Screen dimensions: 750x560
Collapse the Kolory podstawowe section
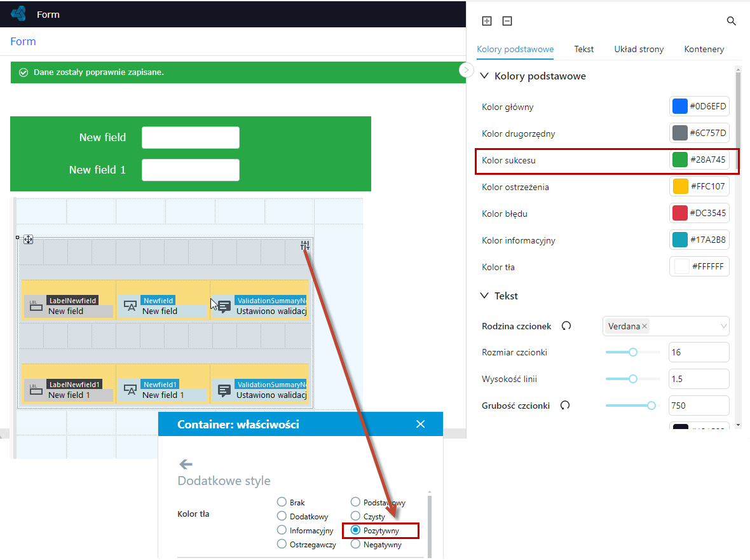(484, 76)
